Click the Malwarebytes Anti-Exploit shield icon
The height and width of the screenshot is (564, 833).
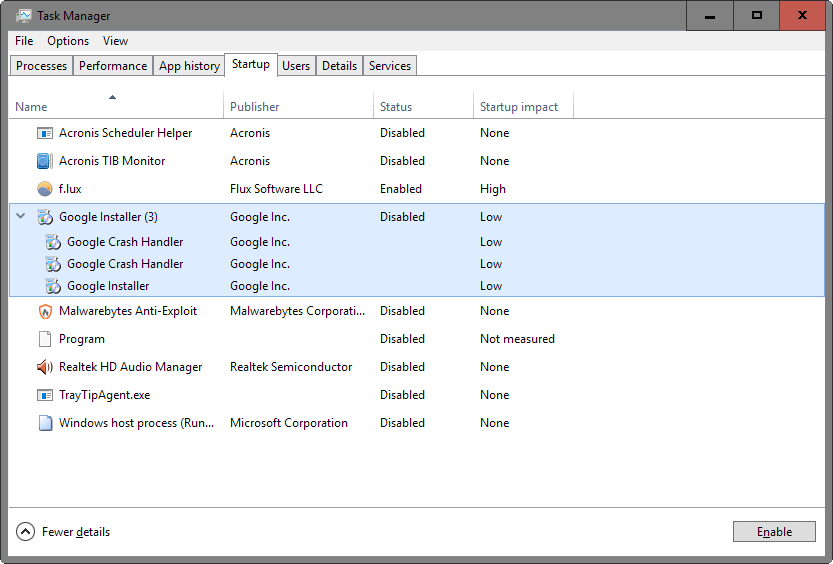coord(44,311)
